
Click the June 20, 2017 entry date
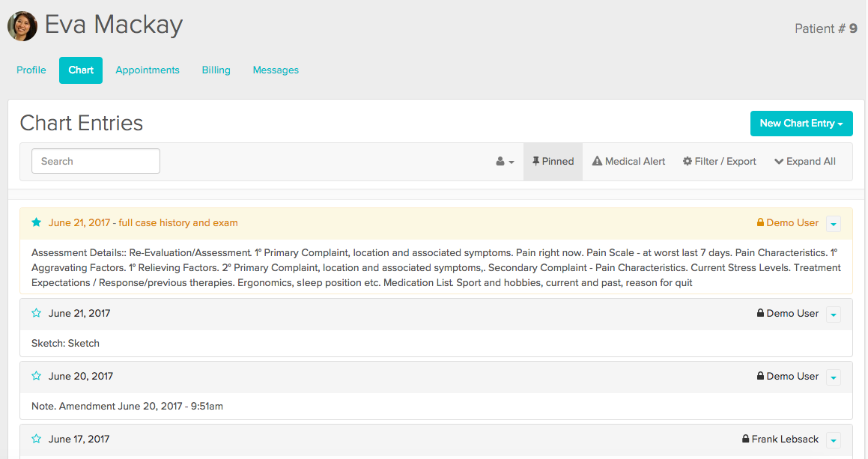[81, 377]
